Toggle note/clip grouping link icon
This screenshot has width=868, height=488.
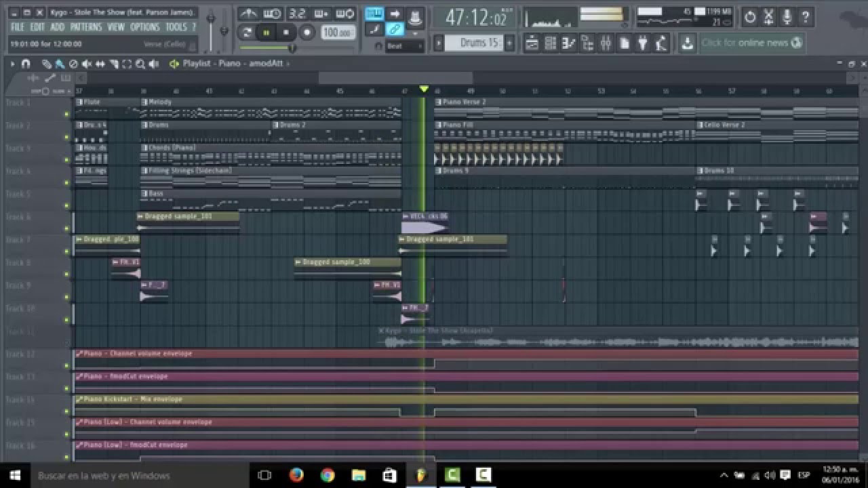[395, 29]
